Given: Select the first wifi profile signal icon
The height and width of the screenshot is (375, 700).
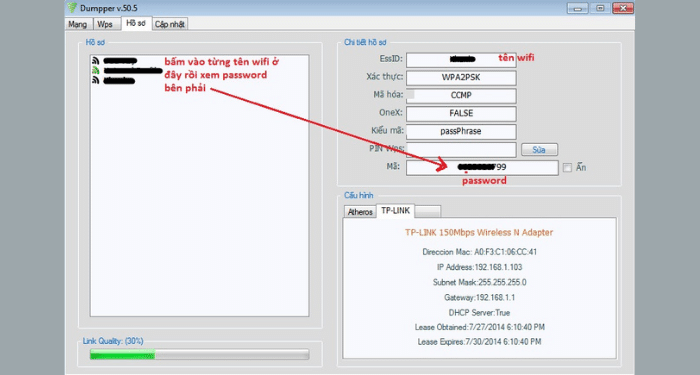Looking at the screenshot, I should click(x=96, y=60).
